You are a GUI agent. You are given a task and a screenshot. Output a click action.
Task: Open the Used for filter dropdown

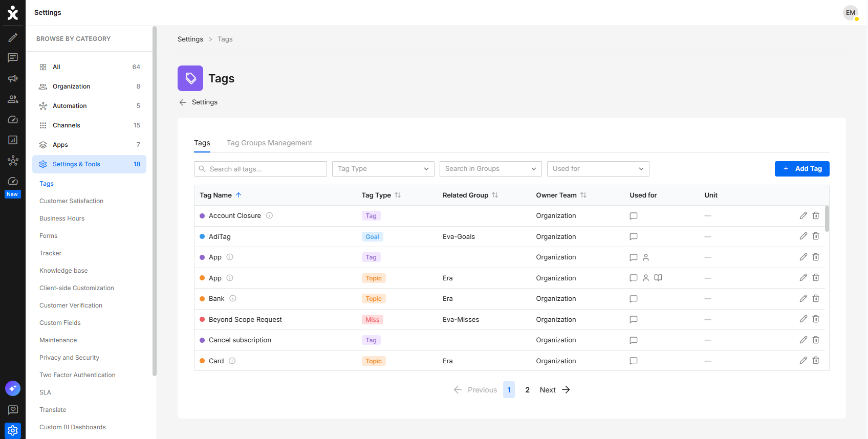(x=598, y=169)
